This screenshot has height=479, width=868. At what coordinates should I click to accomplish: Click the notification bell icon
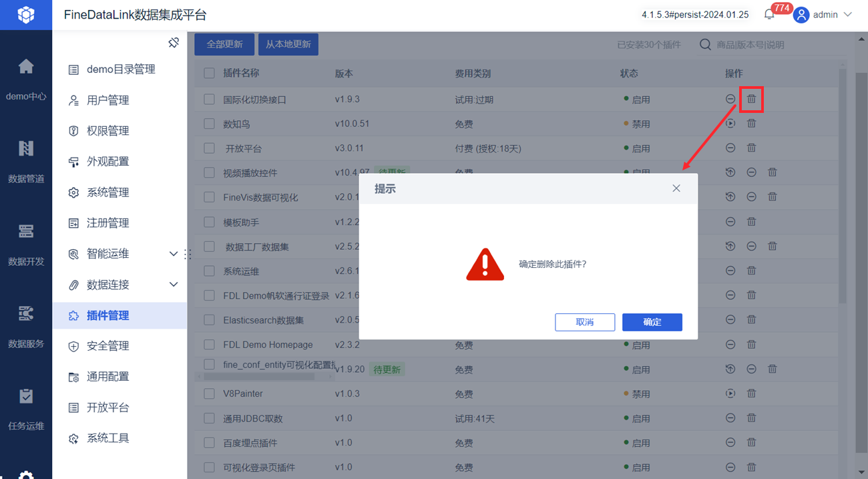tap(769, 15)
